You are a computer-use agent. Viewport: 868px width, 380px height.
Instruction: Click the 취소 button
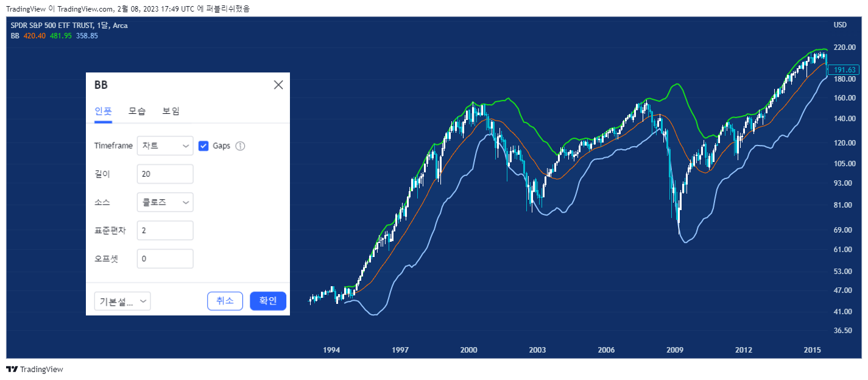click(x=225, y=301)
